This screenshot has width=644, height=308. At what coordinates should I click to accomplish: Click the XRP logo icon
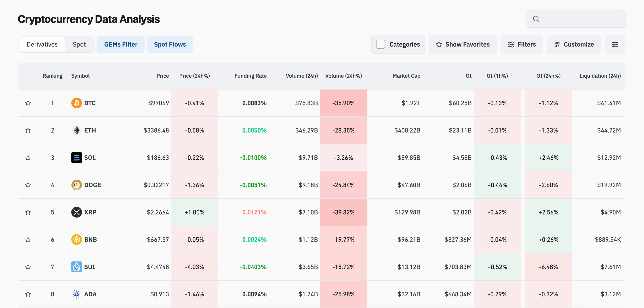76,212
